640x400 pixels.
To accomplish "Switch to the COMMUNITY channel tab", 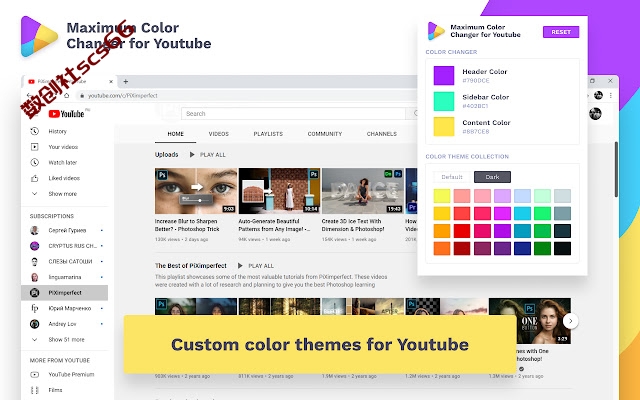I will click(325, 134).
